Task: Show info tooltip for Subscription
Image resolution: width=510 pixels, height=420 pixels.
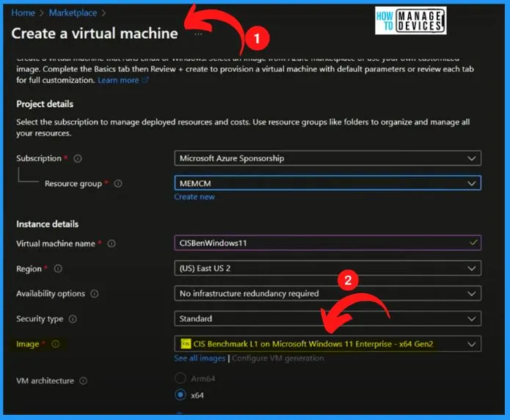Action: tap(78, 158)
